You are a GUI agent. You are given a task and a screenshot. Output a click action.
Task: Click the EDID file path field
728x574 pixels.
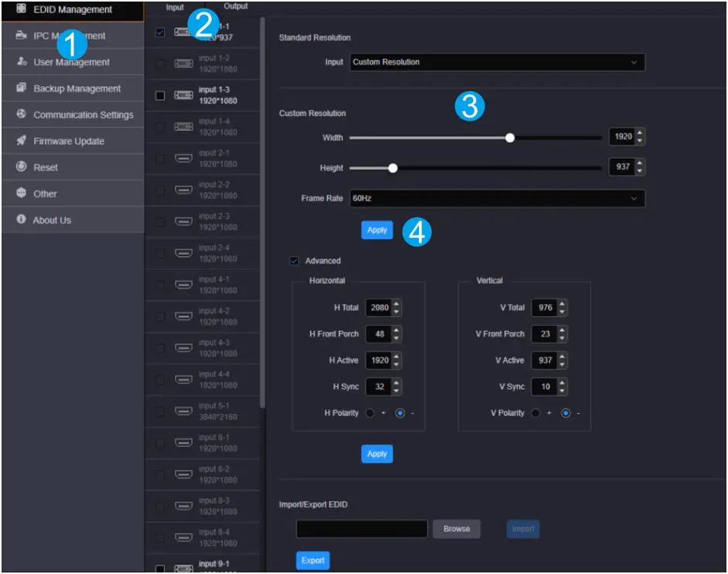(362, 529)
